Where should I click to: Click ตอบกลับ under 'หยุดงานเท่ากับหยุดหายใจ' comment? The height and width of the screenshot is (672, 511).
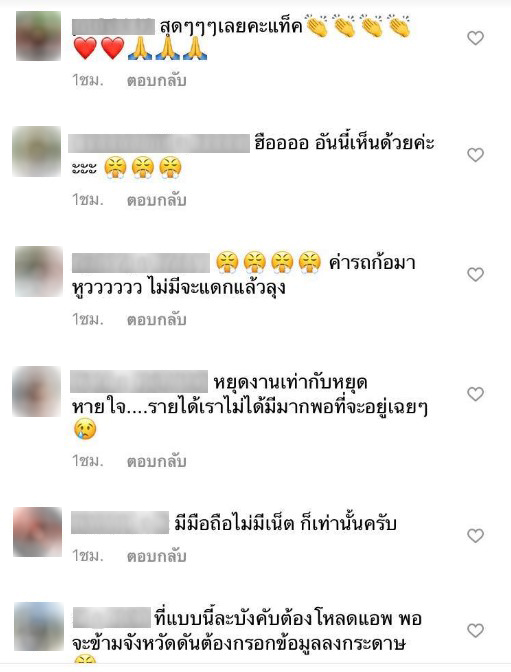pos(156,461)
